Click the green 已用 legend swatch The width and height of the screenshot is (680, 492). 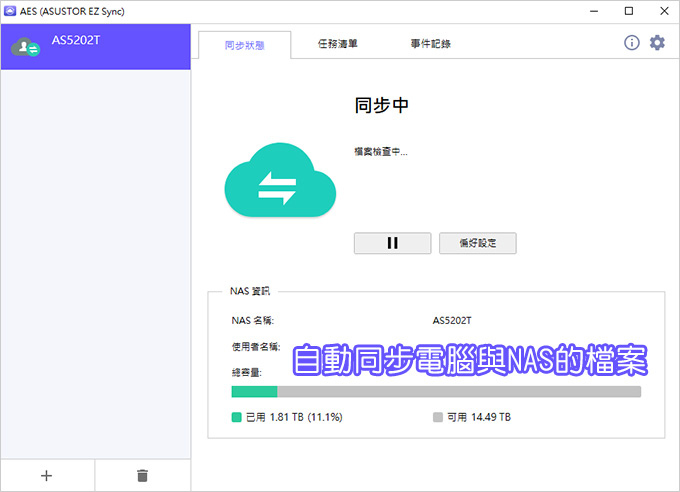[x=236, y=417]
